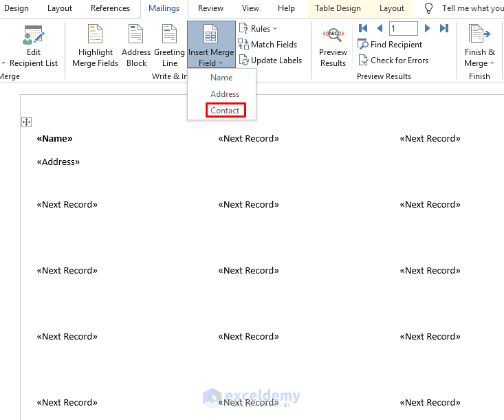Click Find Recipient
The image size is (504, 420).
(390, 45)
